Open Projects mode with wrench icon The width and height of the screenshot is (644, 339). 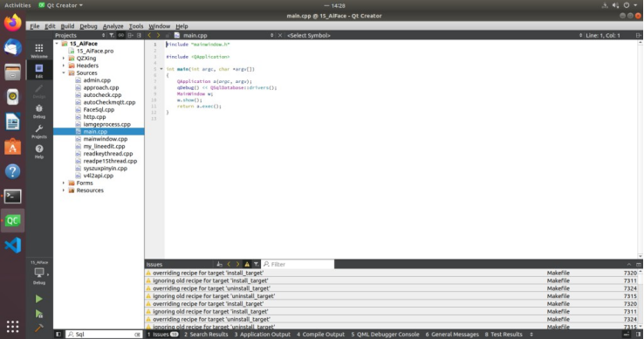39,131
